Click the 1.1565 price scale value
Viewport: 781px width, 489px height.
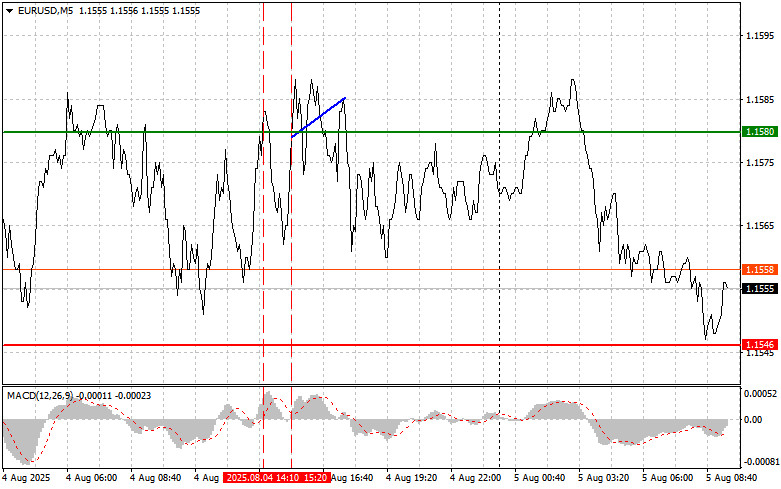click(760, 226)
